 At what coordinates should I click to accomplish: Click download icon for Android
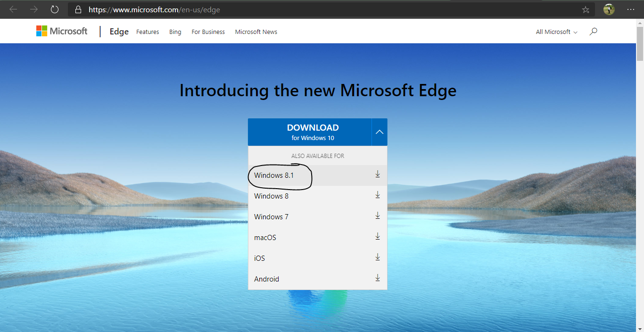point(378,278)
